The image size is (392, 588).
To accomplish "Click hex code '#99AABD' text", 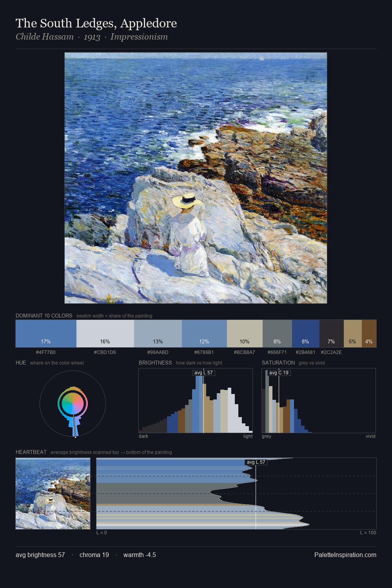I will click(x=158, y=352).
